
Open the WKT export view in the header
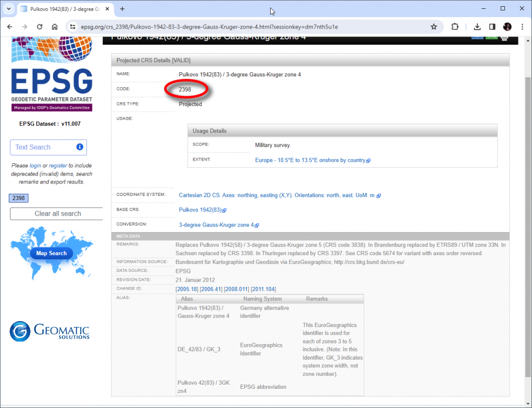click(477, 37)
